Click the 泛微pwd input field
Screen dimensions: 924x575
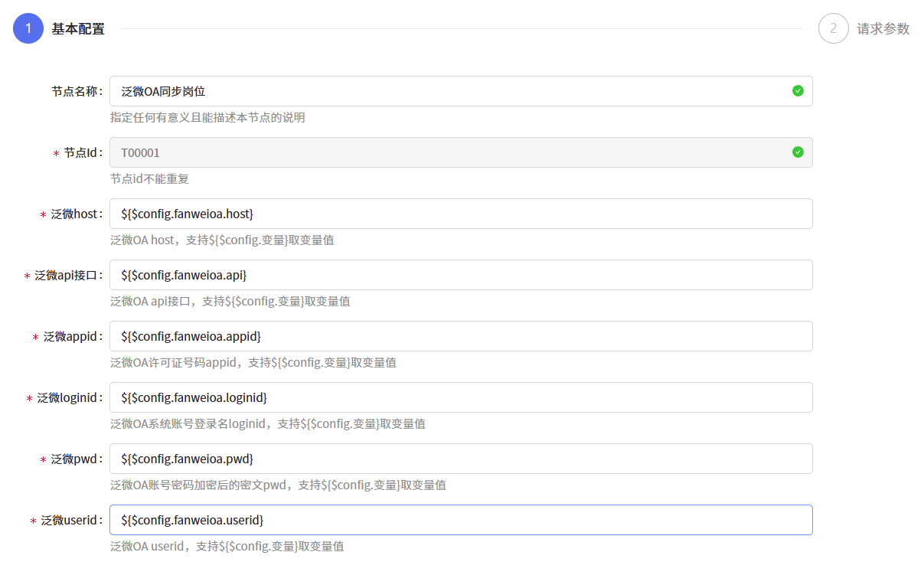click(x=459, y=459)
